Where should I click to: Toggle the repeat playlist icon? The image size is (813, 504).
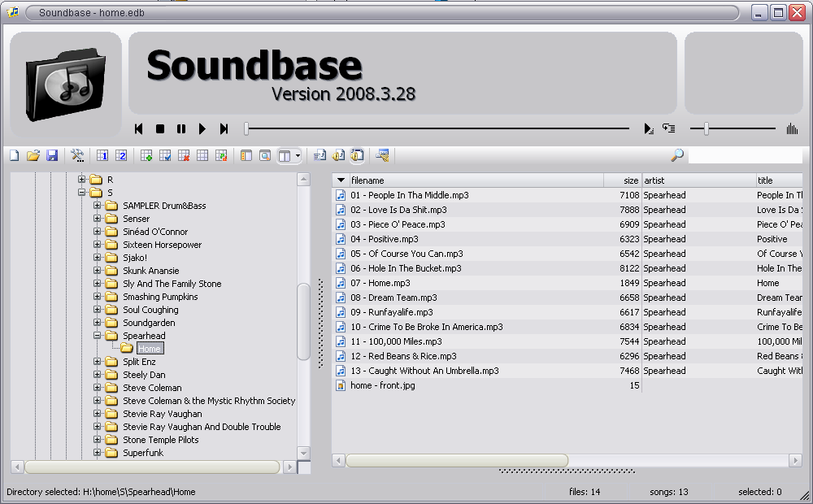pyautogui.click(x=669, y=128)
